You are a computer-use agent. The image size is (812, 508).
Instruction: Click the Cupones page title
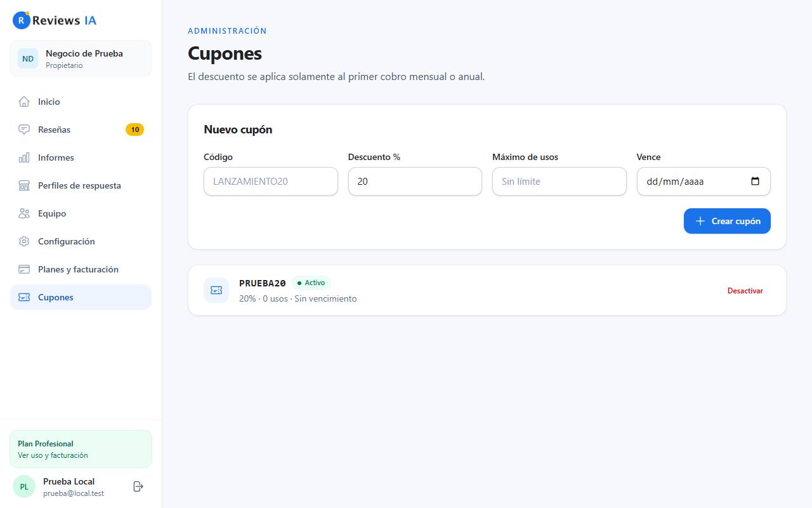tap(225, 53)
